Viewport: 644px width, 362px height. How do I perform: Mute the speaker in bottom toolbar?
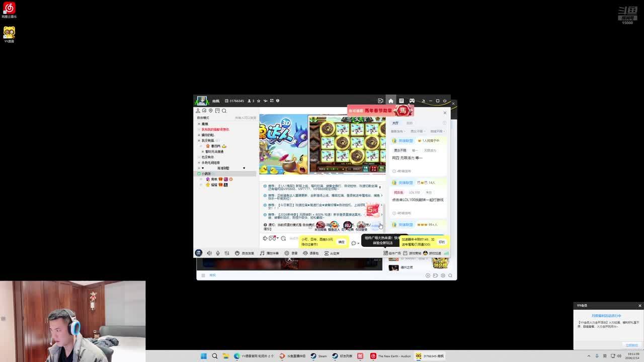(x=209, y=253)
